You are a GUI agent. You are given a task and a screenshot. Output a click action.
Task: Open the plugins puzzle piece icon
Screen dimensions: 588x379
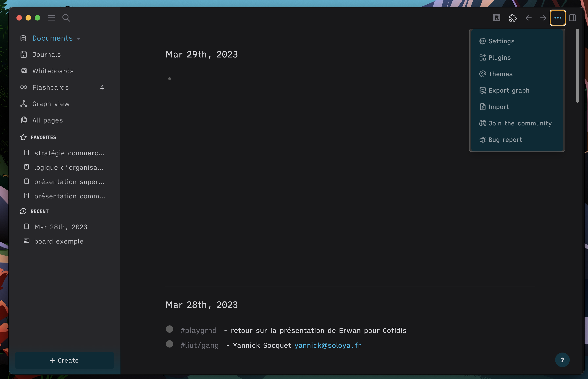(x=513, y=18)
